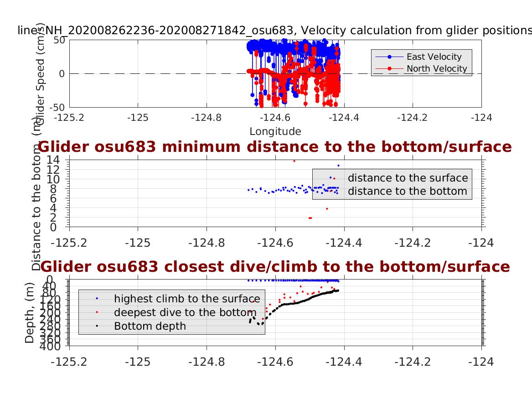The height and width of the screenshot is (399, 532).
Task: Select the 'Bottom depth' legend entry
Action: (141, 326)
